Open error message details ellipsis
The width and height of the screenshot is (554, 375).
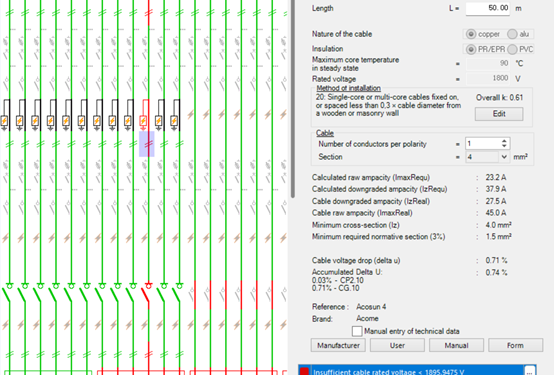(529, 371)
